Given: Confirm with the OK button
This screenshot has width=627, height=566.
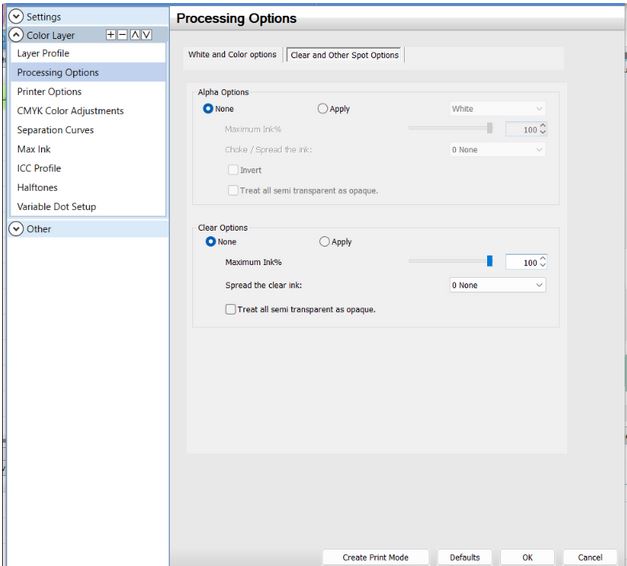Looking at the screenshot, I should tap(527, 557).
